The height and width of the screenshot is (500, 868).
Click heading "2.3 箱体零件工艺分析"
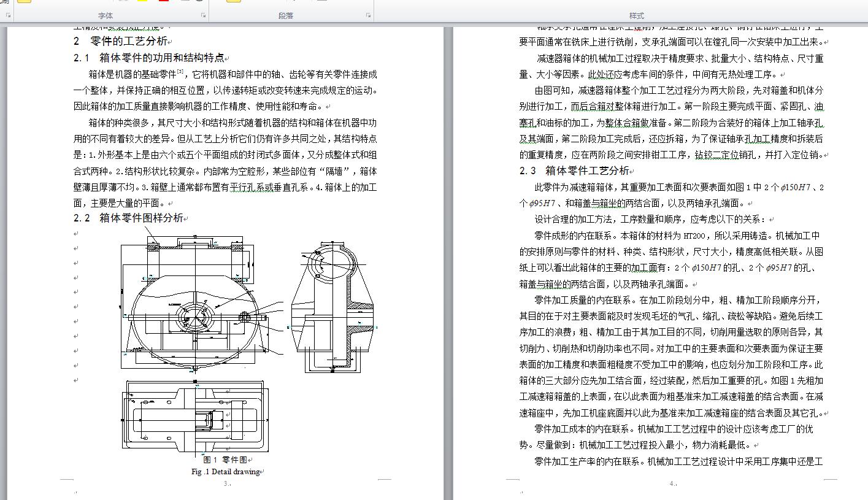click(x=574, y=171)
